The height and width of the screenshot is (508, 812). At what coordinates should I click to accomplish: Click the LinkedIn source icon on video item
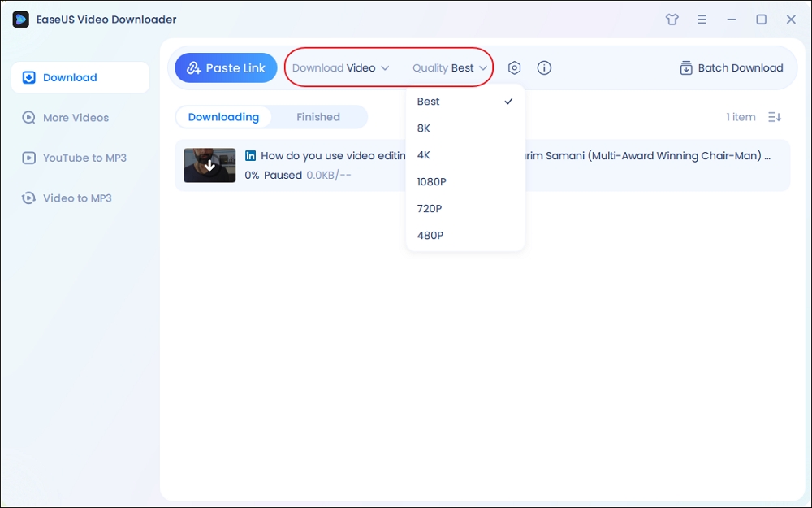point(250,155)
